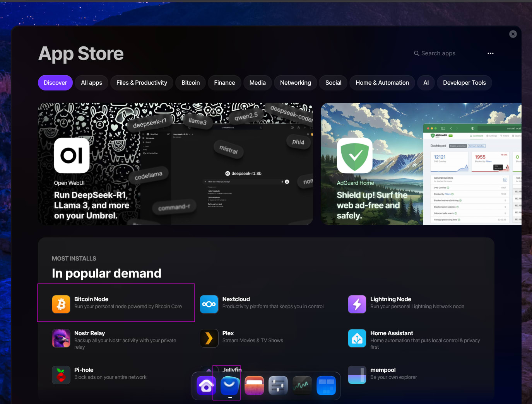This screenshot has width=532, height=404.
Task: Click 'Run DeepSeek-R1, LLama 3' banner headline
Action: tap(92, 205)
